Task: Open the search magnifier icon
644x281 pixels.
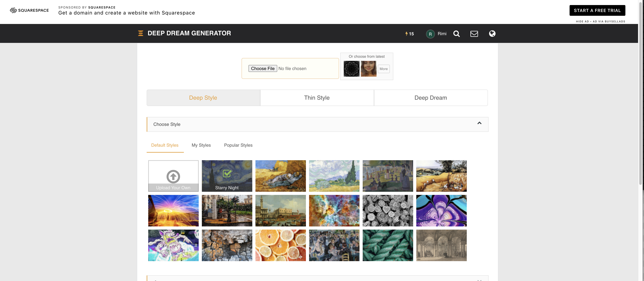Action: tap(456, 34)
